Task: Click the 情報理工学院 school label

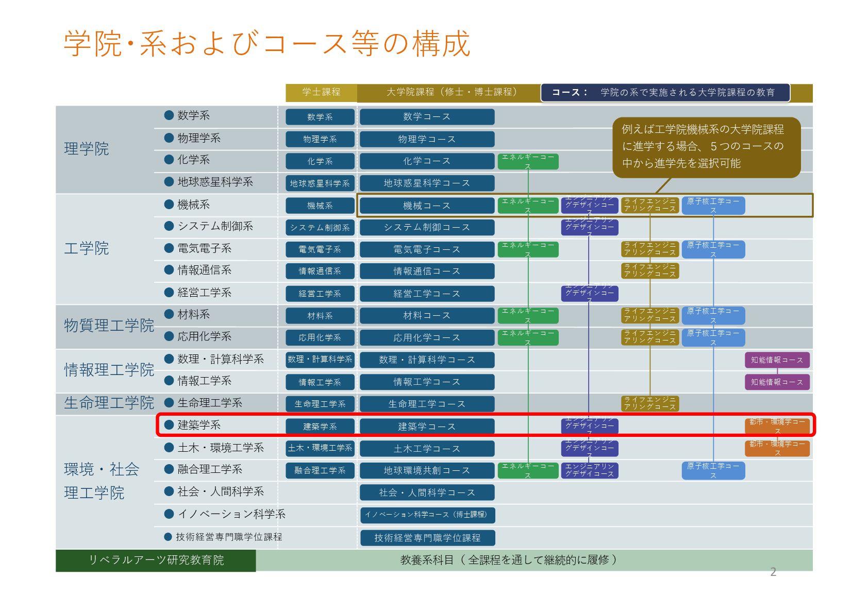Action: coord(109,370)
